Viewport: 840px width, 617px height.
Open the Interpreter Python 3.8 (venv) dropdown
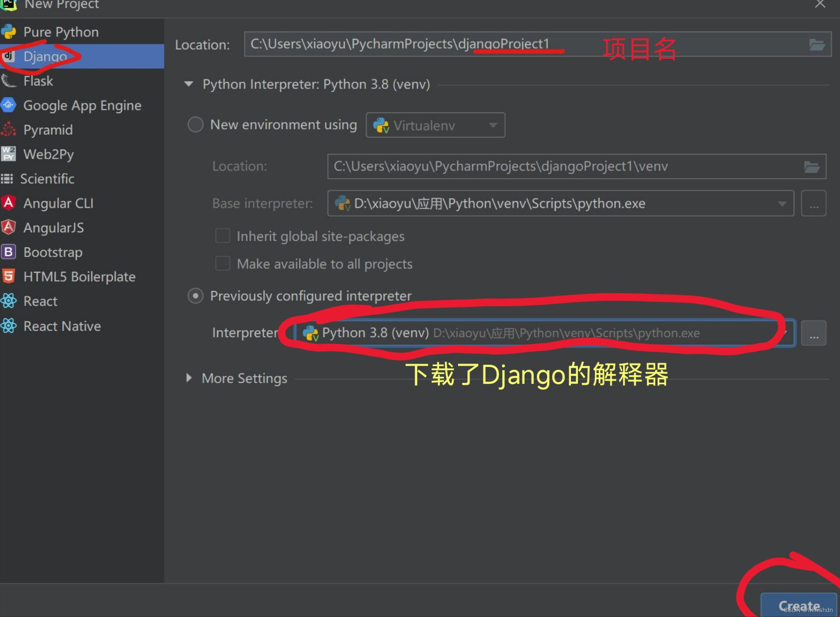click(544, 333)
